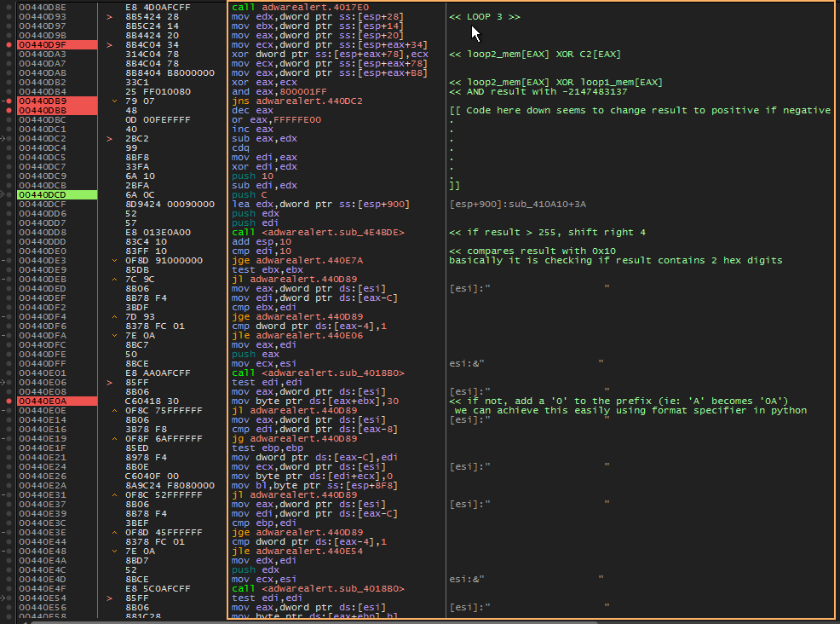840x624 pixels.
Task: Click the 'cmp ebp,edi' instruction
Action: (x=264, y=523)
